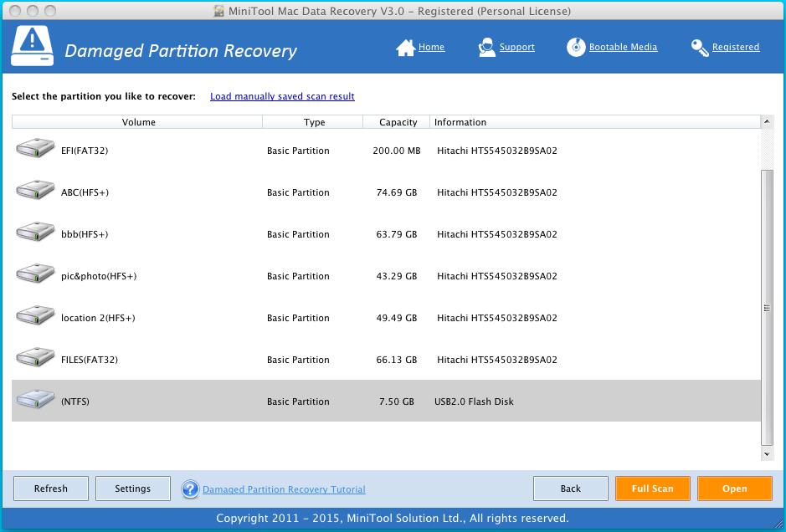Open the Bootable Media link

pyautogui.click(x=623, y=47)
